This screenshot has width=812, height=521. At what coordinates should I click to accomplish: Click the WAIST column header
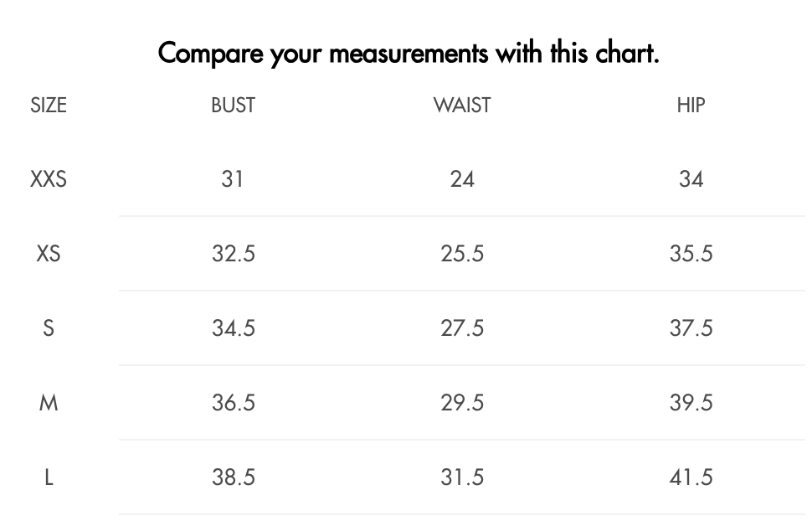(462, 106)
